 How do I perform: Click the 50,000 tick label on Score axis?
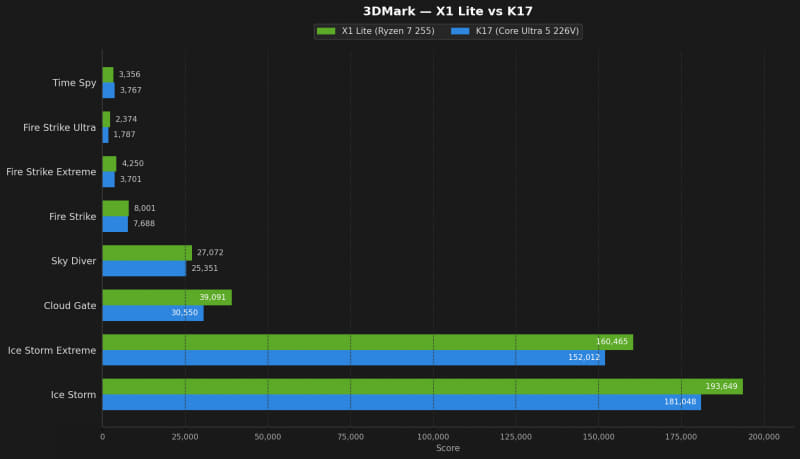pyautogui.click(x=268, y=437)
